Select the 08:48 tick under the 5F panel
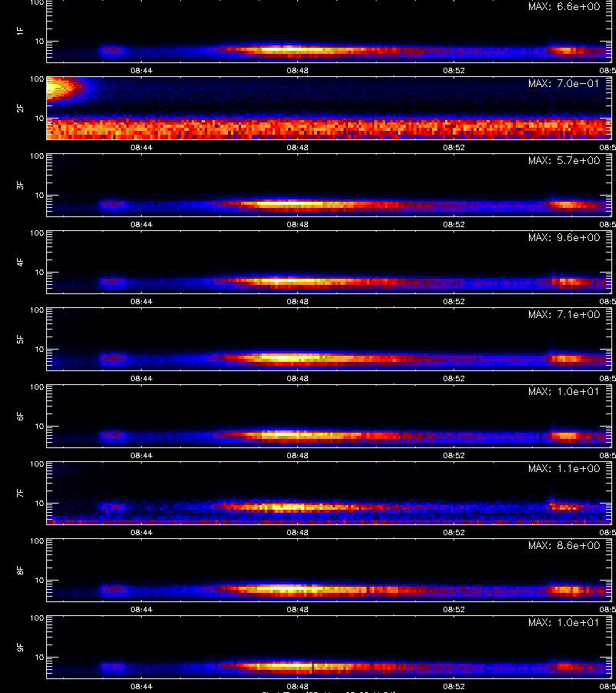The height and width of the screenshot is (693, 616). [297, 378]
